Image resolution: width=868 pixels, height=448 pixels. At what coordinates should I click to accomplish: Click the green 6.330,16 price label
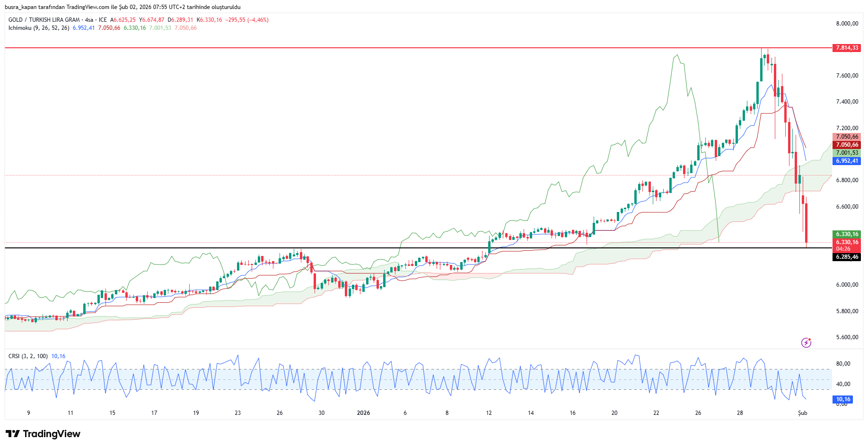846,234
